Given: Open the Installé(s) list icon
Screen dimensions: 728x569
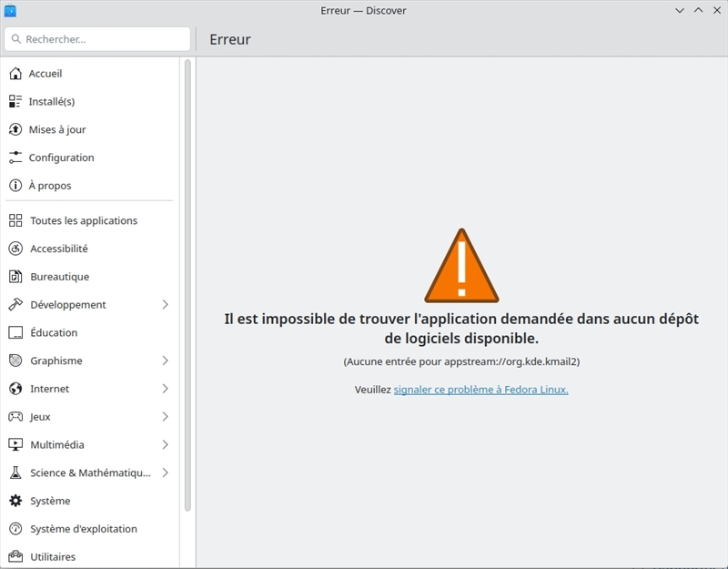Looking at the screenshot, I should tap(15, 101).
